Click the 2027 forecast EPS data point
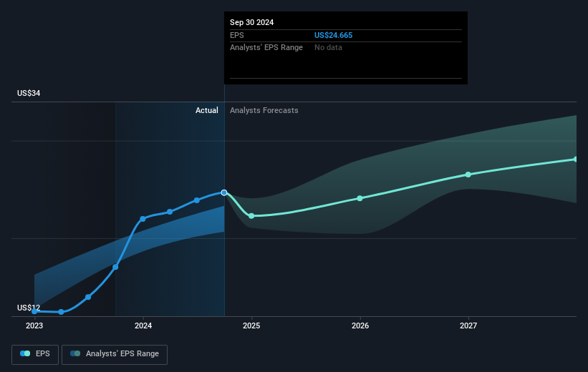588x372 pixels. pyautogui.click(x=468, y=175)
